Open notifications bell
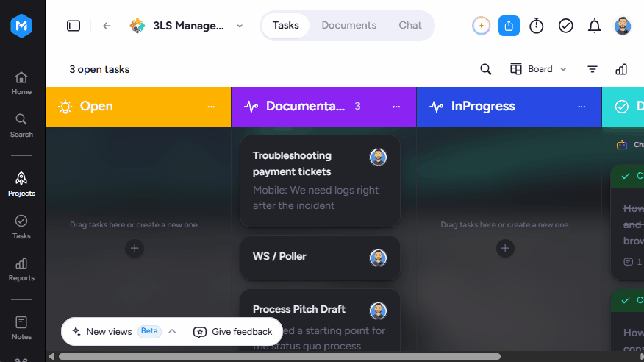This screenshot has width=644, height=362. [594, 26]
